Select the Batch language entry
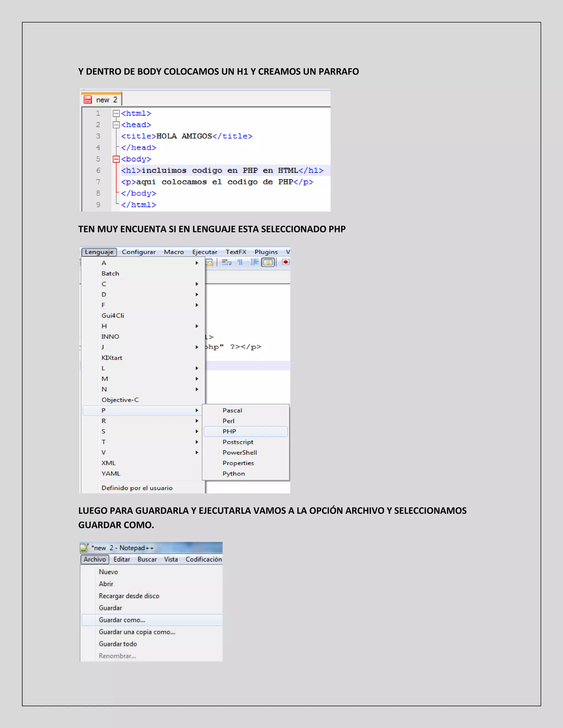The height and width of the screenshot is (728, 563). point(143,273)
